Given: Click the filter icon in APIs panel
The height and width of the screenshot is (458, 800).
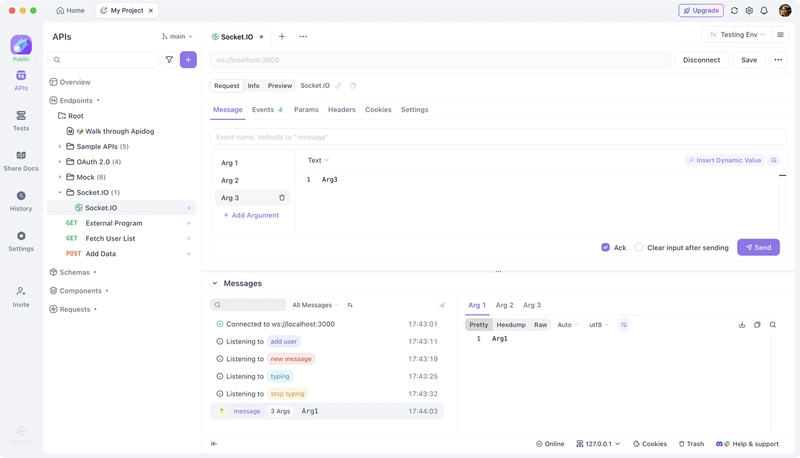Looking at the screenshot, I should tap(169, 60).
